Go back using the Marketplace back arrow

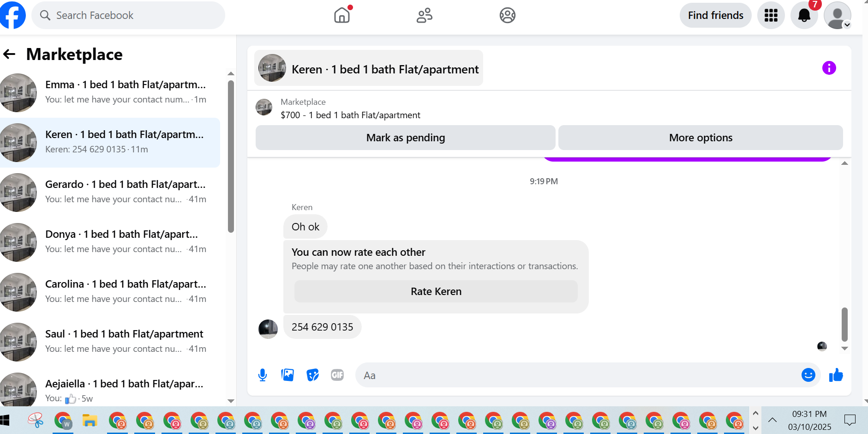click(9, 54)
